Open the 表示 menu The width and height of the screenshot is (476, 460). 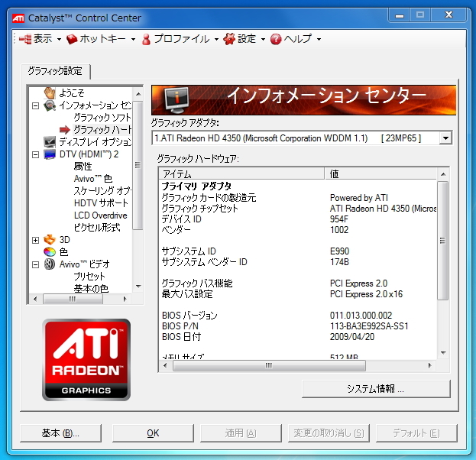40,39
